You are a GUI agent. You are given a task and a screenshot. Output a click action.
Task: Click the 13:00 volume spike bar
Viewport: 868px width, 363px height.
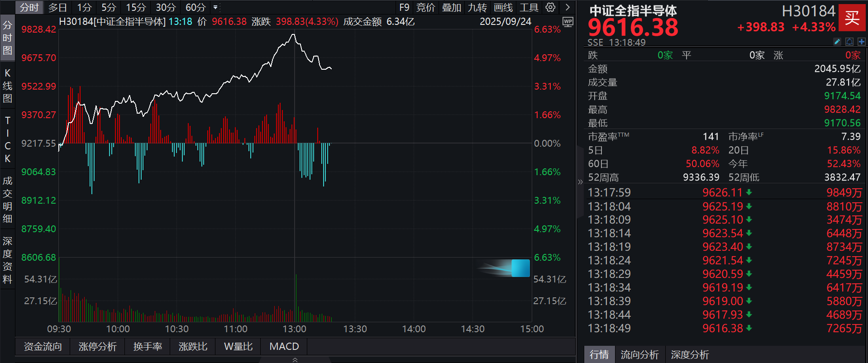pos(296,296)
